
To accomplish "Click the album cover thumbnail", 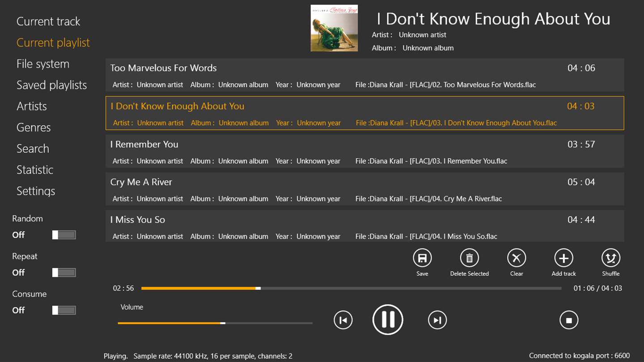I will 334,28.
